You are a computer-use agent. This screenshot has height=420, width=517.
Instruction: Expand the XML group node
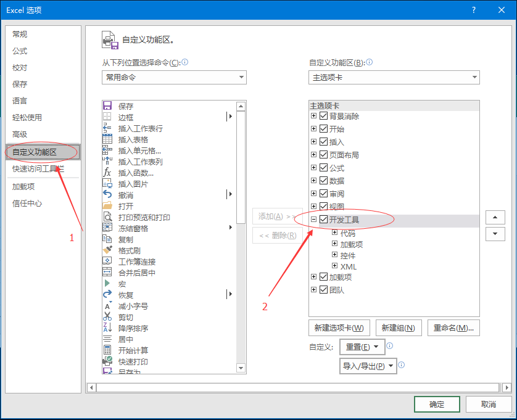[334, 266]
